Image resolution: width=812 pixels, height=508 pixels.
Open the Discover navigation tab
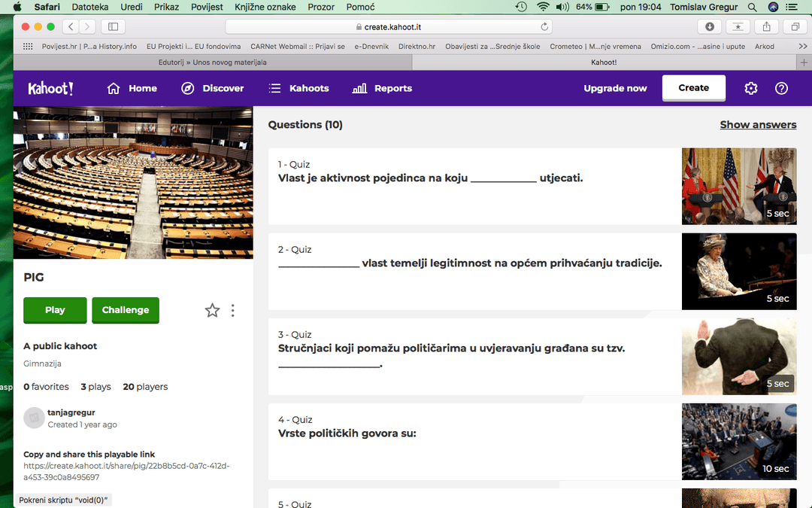coord(213,88)
